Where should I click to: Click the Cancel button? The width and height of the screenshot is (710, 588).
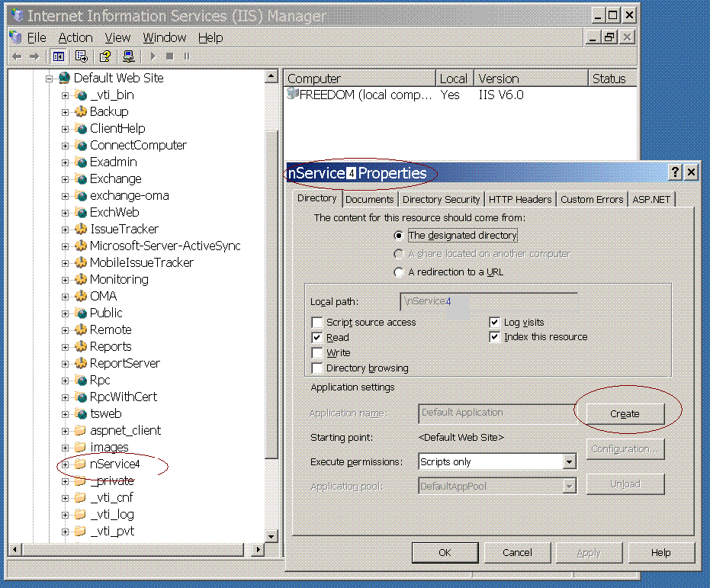click(x=517, y=553)
